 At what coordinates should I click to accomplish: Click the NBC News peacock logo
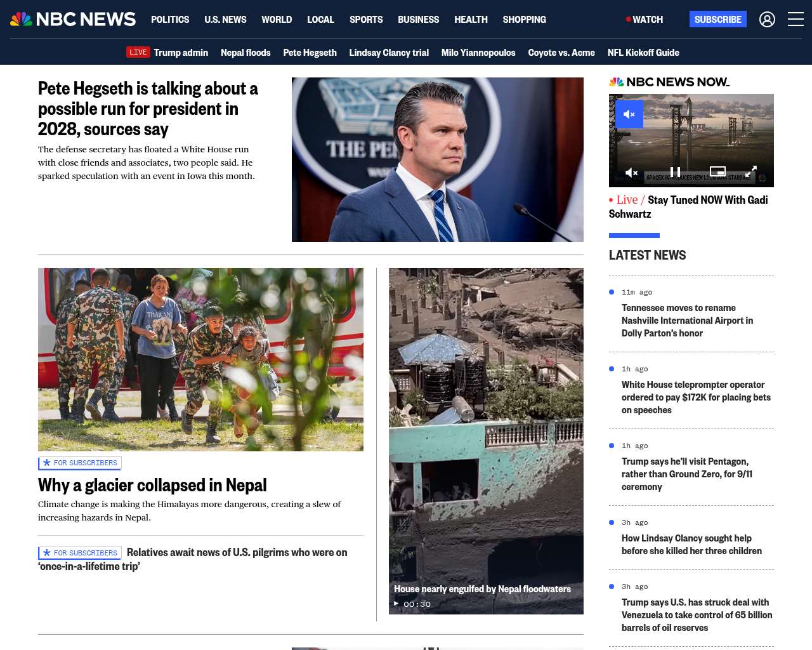tap(73, 19)
